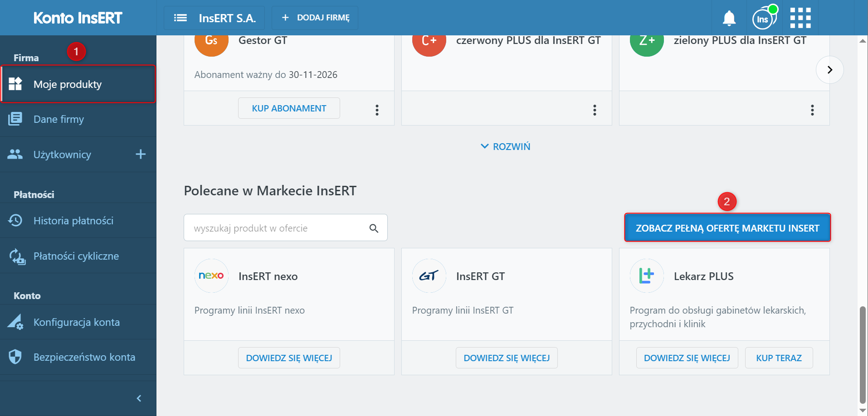Show next products with the right arrow

pyautogui.click(x=829, y=70)
